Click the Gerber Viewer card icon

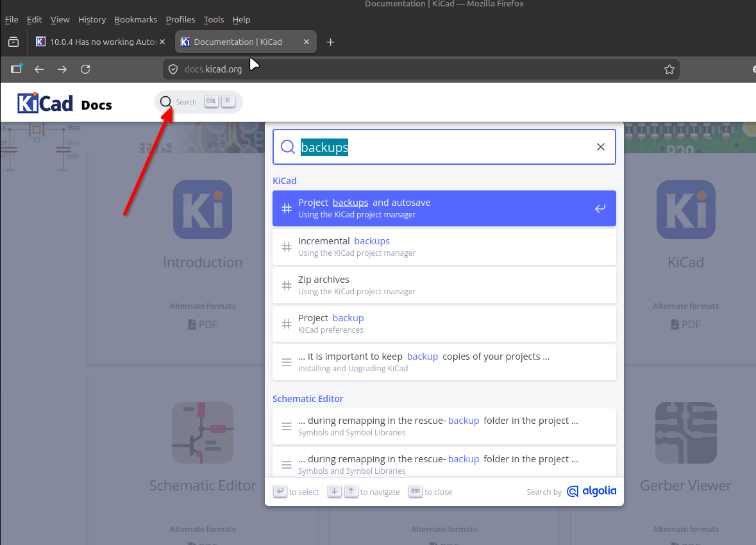(685, 433)
